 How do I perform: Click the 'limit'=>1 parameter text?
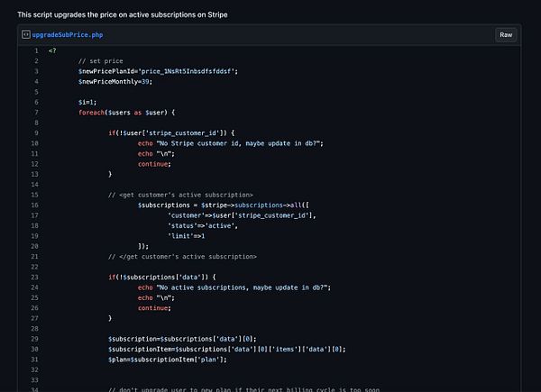(186, 236)
